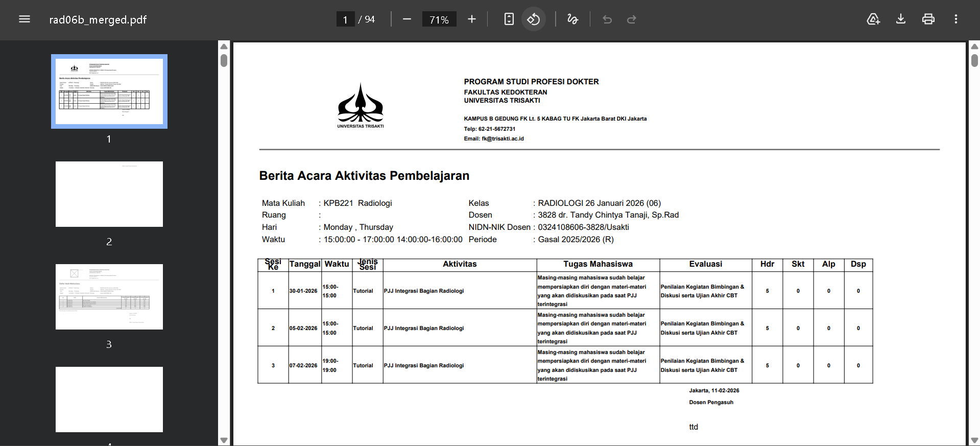Save the PDF to Google Drive

(x=873, y=19)
